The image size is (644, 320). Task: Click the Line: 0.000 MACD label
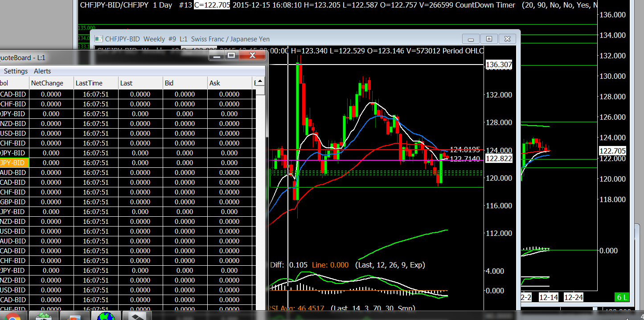(330, 265)
